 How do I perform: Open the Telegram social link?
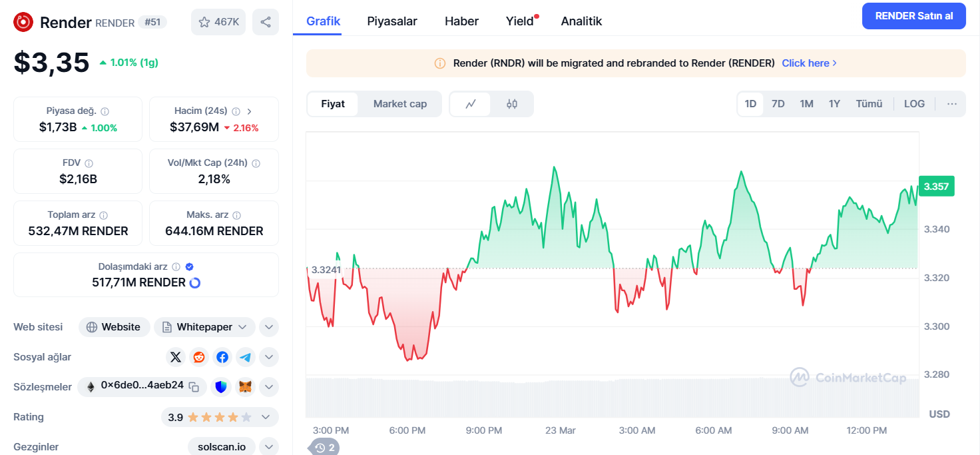[246, 357]
